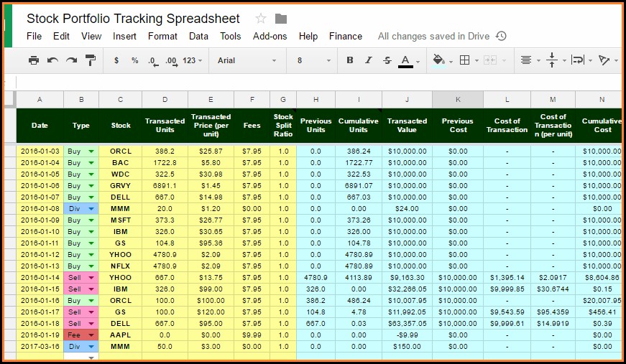Click the Undo arrow icon

coord(52,60)
